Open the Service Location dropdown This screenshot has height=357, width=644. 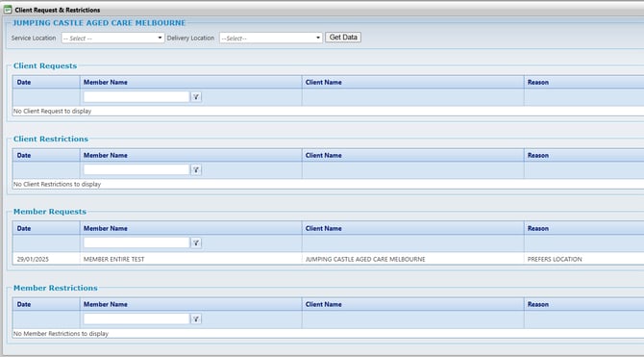click(113, 38)
